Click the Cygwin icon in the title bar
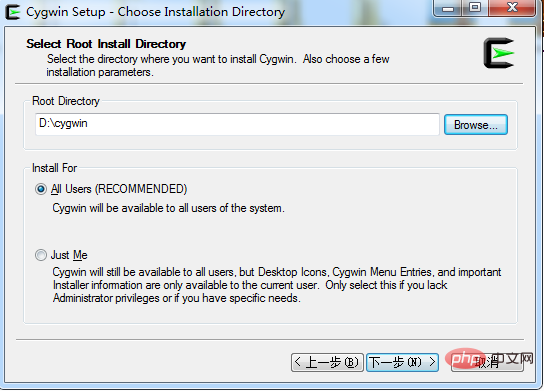Image resolution: width=544 pixels, height=391 pixels. click(12, 12)
